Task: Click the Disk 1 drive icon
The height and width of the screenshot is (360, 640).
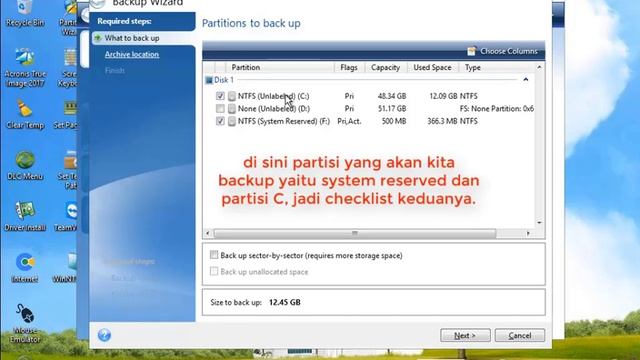Action: pyautogui.click(x=209, y=80)
